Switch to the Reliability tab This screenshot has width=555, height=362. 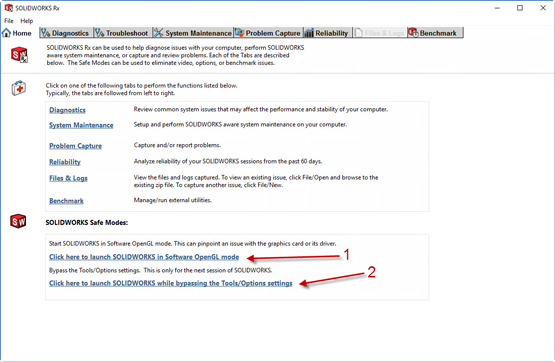coord(328,33)
